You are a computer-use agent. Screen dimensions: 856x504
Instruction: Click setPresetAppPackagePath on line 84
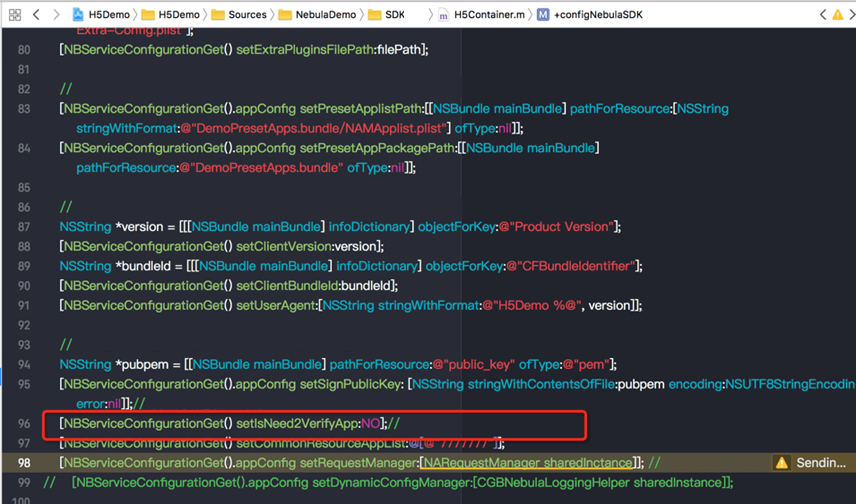coord(378,149)
